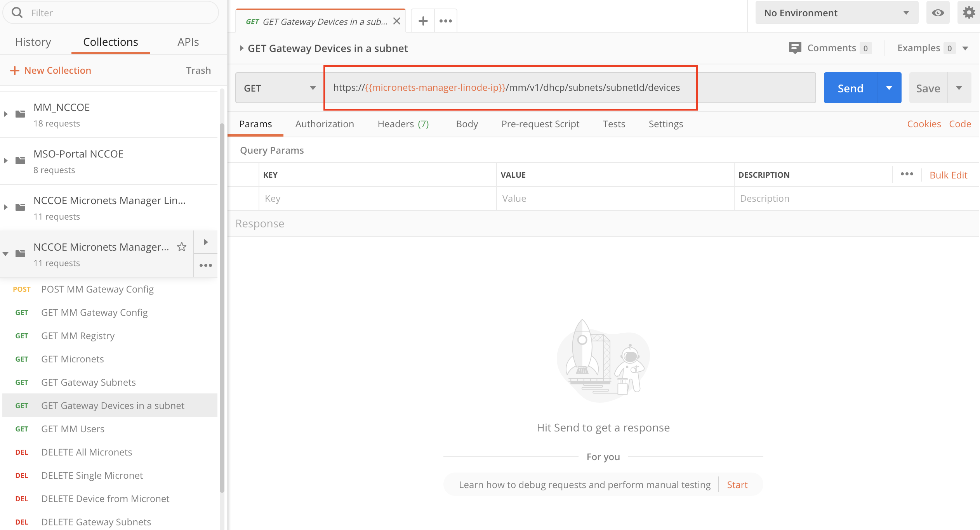This screenshot has height=530, width=980.
Task: Open the Headers (7) tab
Action: 403,124
